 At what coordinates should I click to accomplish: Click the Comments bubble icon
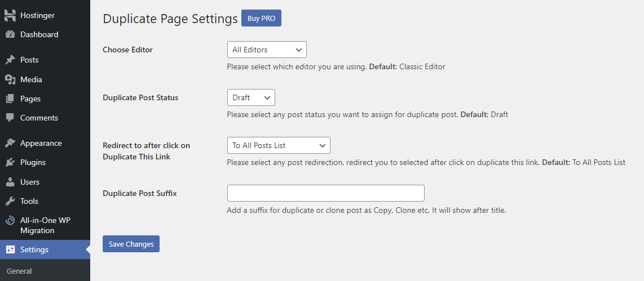point(10,118)
